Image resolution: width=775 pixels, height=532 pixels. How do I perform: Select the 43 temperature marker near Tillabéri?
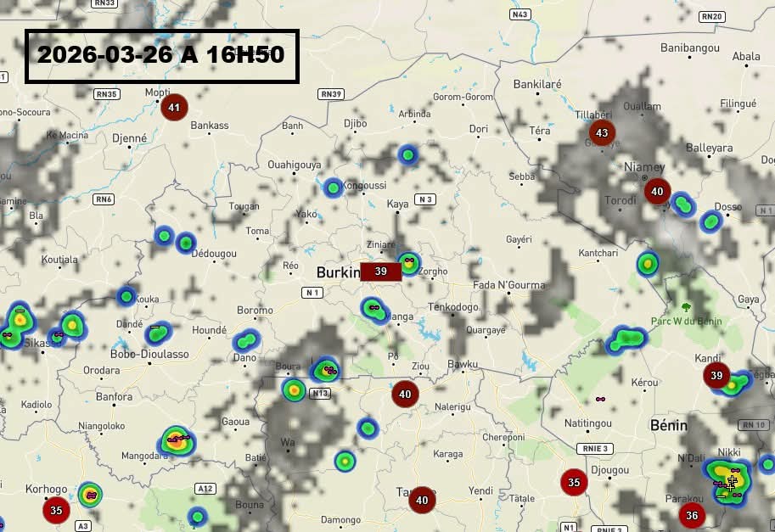pos(602,133)
